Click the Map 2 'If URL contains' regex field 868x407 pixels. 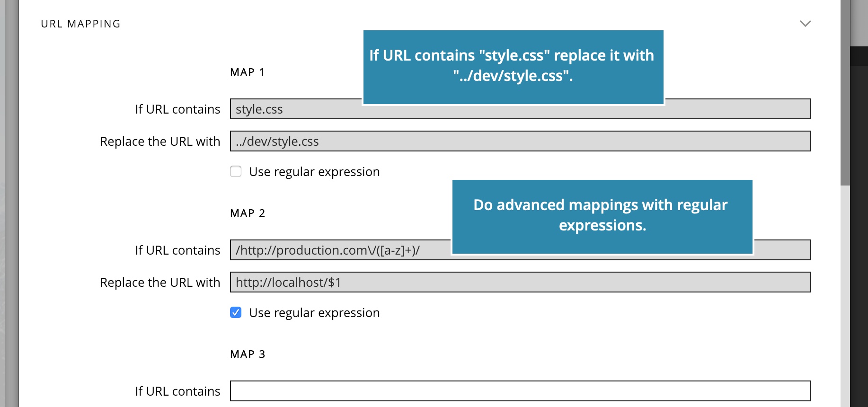point(520,250)
